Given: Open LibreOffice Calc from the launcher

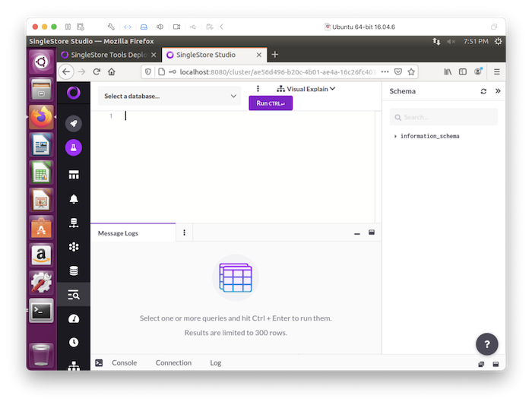Looking at the screenshot, I should 41,172.
